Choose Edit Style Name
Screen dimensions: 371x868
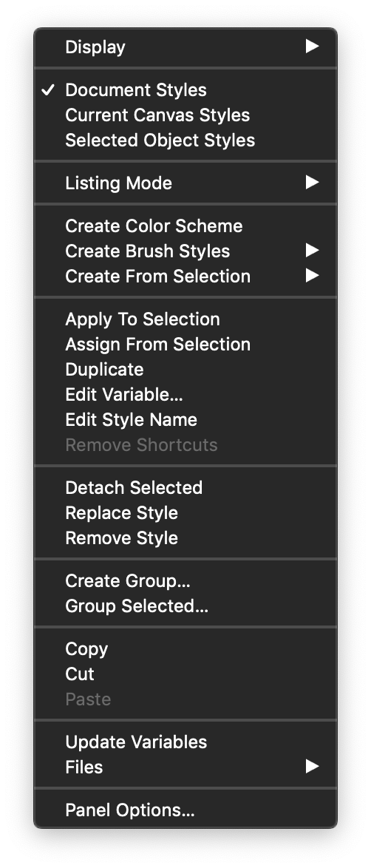click(x=185, y=420)
